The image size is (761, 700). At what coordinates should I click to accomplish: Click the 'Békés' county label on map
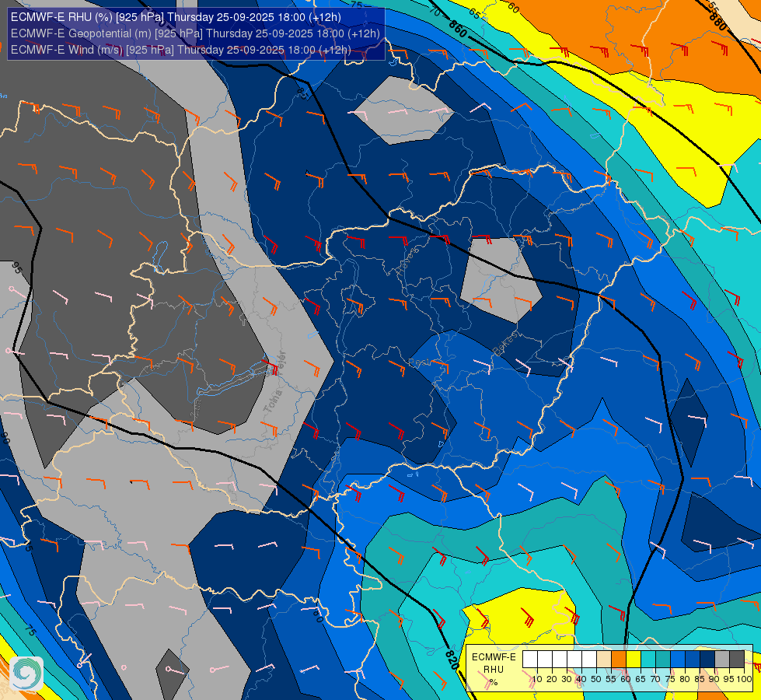[x=504, y=344]
